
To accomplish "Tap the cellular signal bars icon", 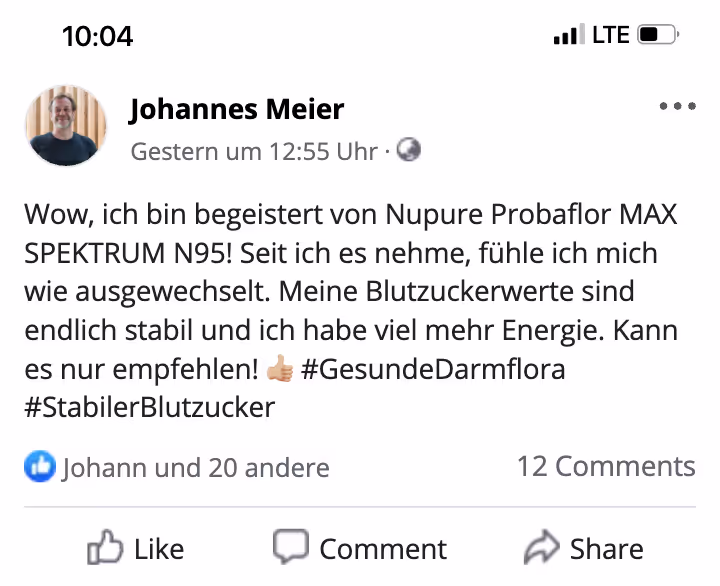I will click(567, 36).
